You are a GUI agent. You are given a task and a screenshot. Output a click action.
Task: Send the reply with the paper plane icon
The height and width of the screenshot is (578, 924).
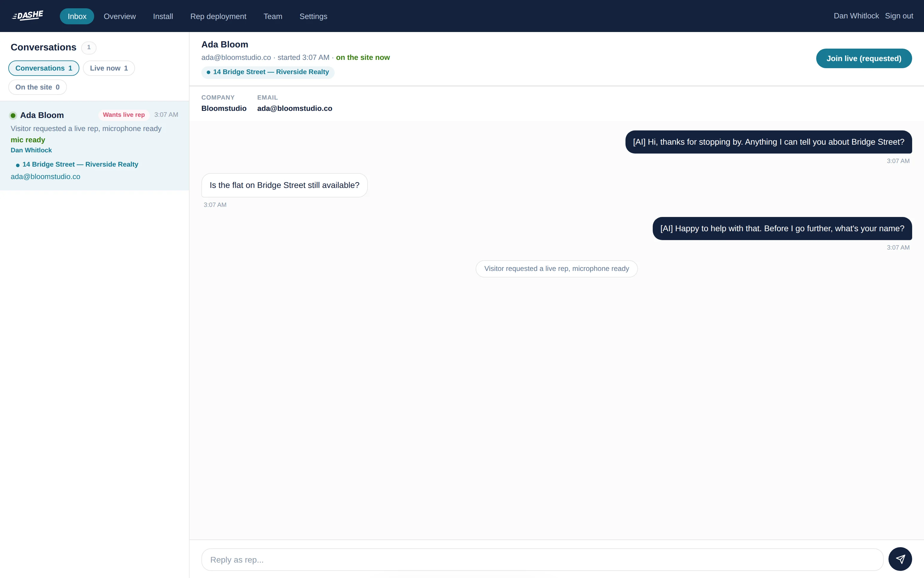coord(900,559)
